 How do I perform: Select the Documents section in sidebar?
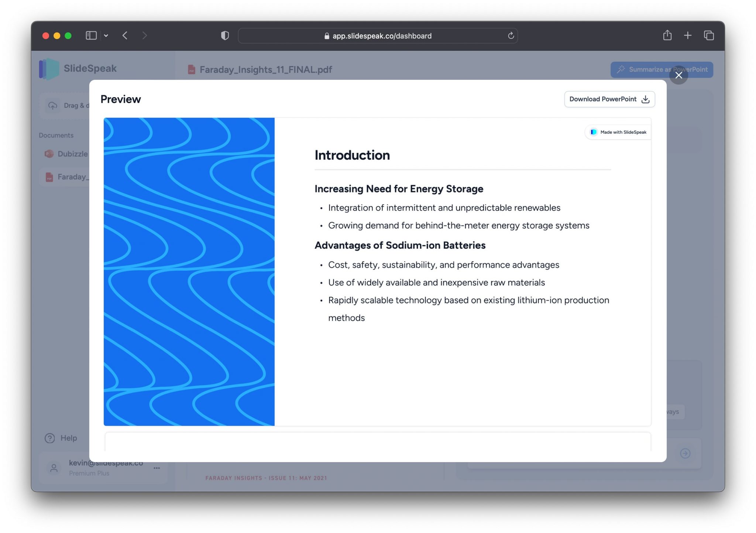[x=56, y=134]
